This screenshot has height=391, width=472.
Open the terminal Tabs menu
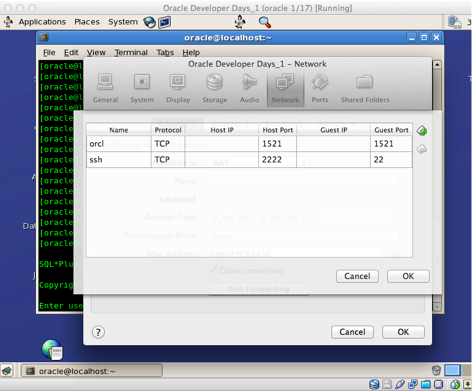pyautogui.click(x=165, y=53)
